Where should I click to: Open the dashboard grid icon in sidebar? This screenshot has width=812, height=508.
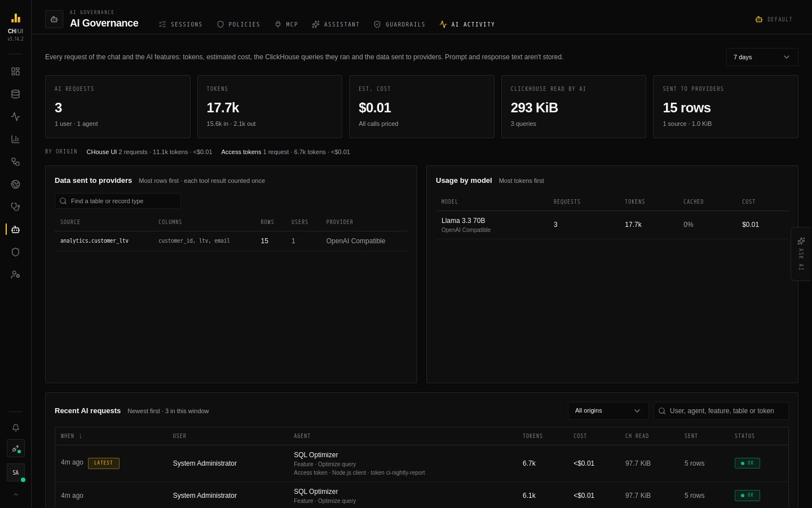click(x=15, y=72)
